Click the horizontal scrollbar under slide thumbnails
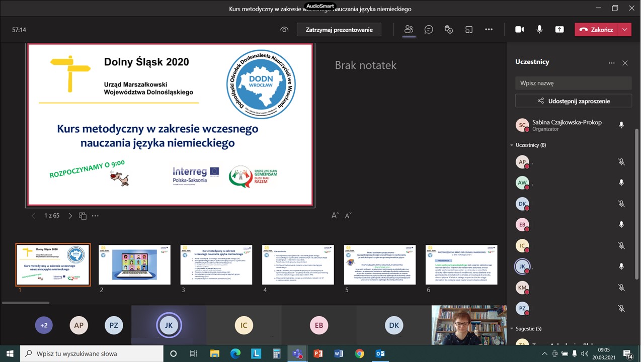Screen dimensions: 644x362 click(x=26, y=303)
